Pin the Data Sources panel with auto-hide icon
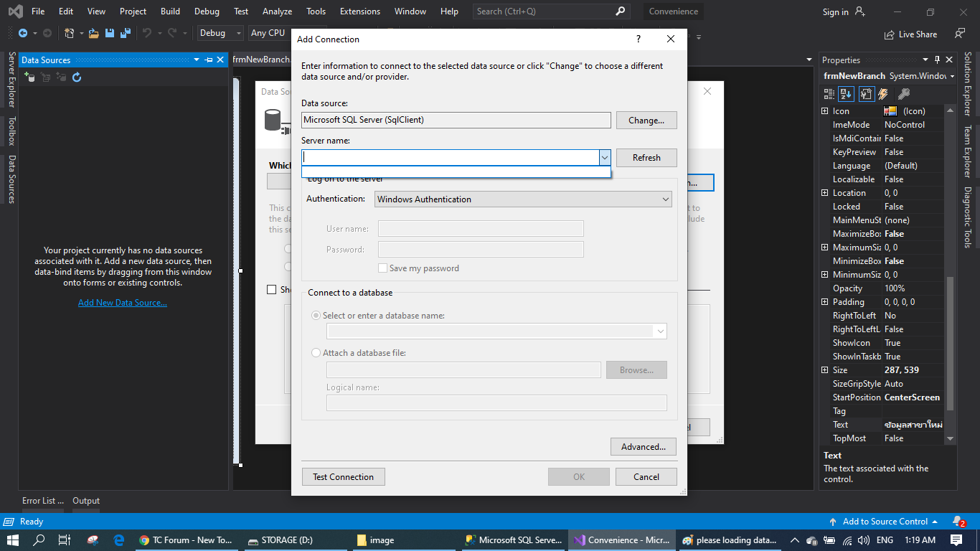 209,60
